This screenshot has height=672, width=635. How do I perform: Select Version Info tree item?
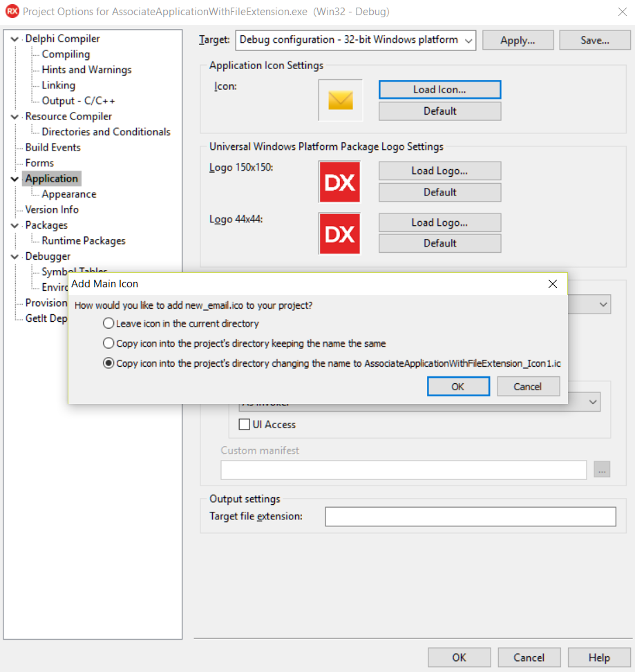pyautogui.click(x=52, y=209)
